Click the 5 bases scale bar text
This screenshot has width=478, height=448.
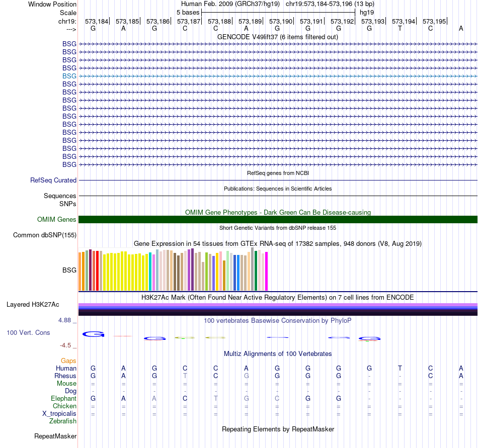188,13
